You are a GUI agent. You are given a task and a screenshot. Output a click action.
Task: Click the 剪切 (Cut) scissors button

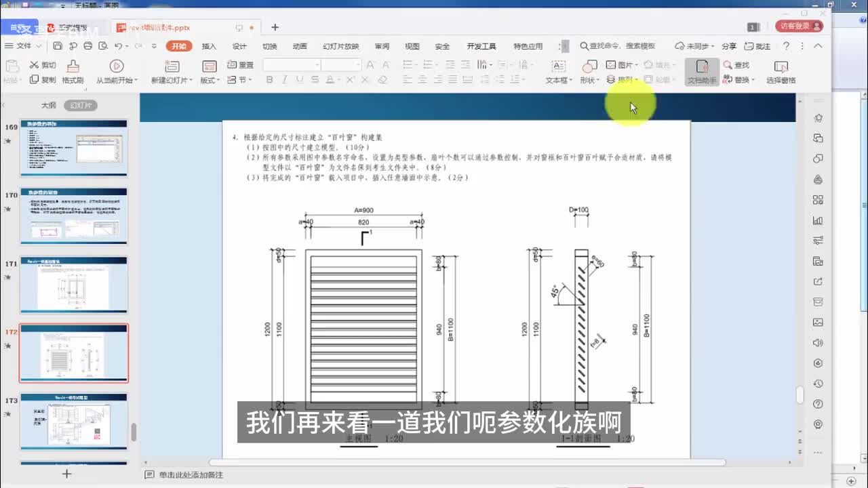pyautogui.click(x=43, y=65)
